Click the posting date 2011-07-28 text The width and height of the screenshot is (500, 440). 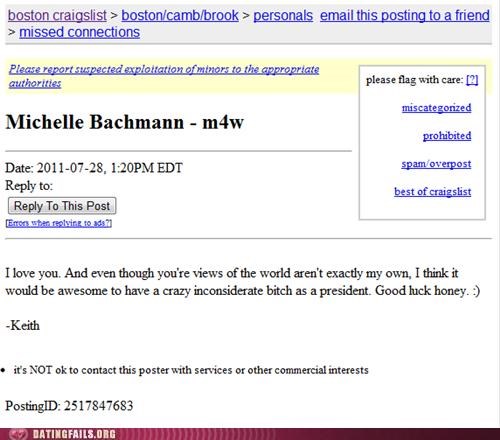69,168
